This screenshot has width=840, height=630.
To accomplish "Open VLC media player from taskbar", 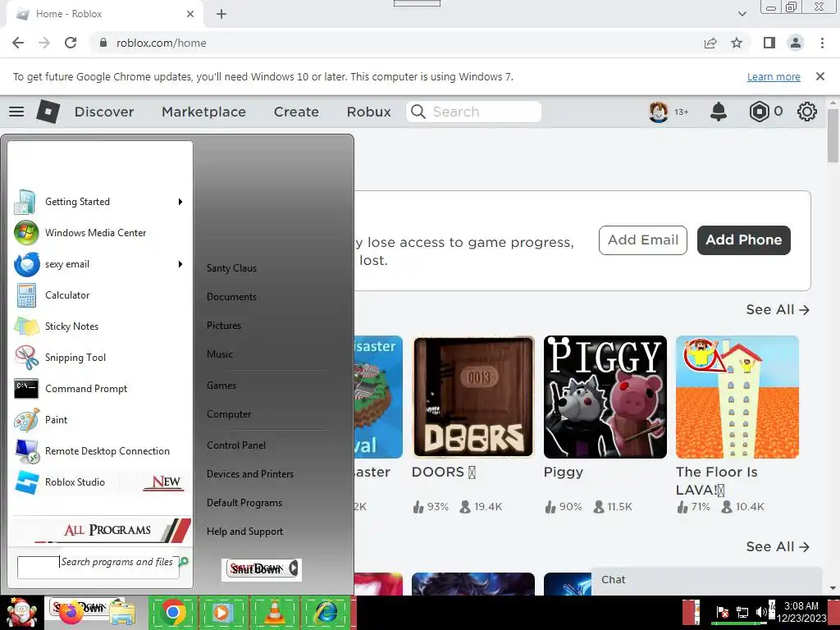I will (x=274, y=613).
